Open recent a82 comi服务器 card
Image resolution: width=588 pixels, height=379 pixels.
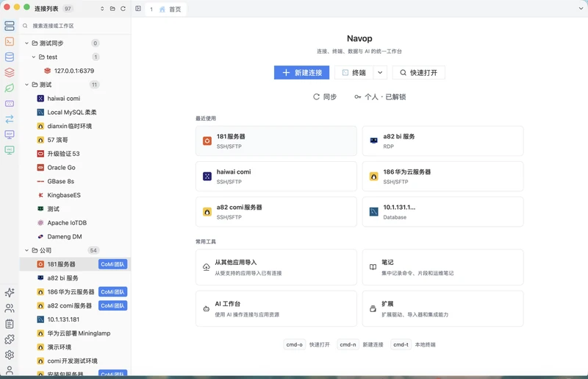coord(276,211)
